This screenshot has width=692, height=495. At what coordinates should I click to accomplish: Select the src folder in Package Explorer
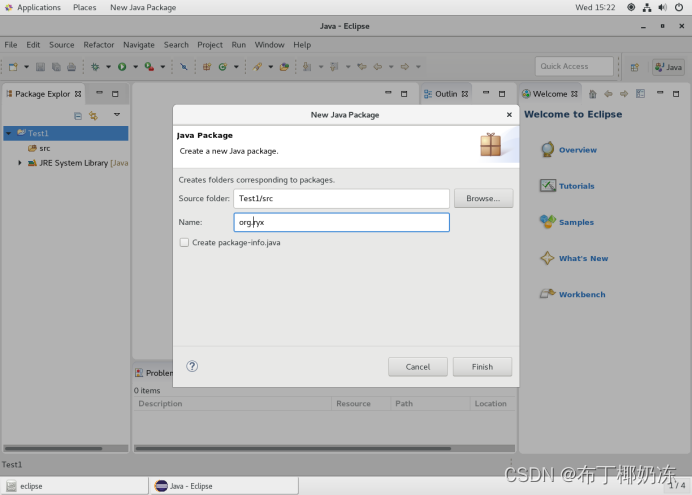coord(45,148)
